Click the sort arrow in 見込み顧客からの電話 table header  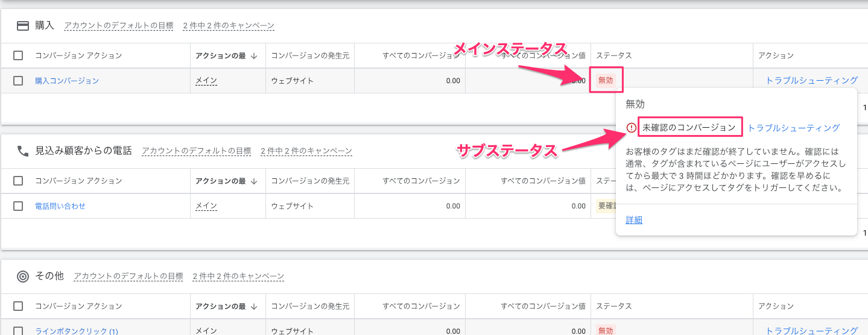[x=254, y=181]
